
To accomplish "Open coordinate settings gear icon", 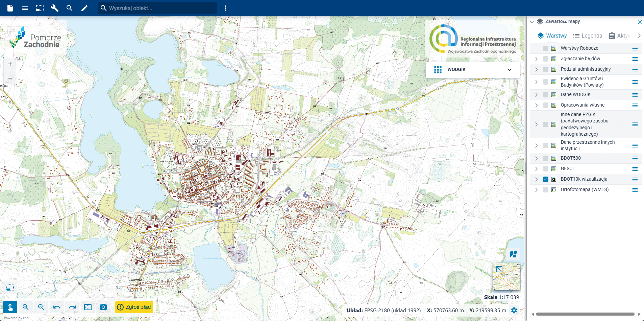I will point(514,310).
